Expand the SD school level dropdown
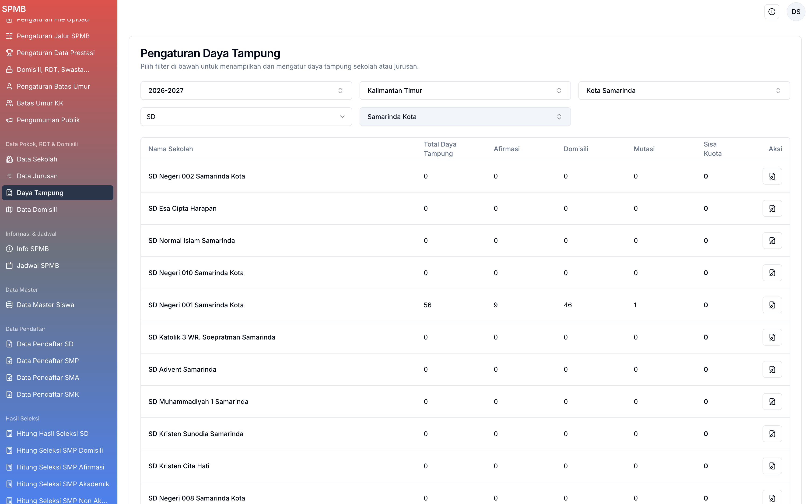The height and width of the screenshot is (504, 812). pyautogui.click(x=246, y=116)
